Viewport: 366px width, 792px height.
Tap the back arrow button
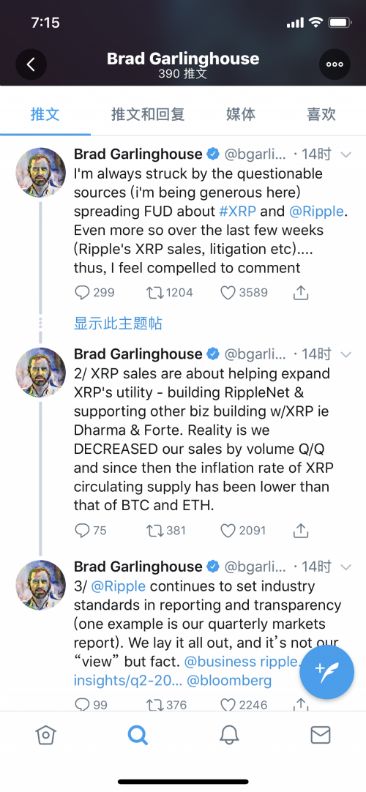[31, 64]
